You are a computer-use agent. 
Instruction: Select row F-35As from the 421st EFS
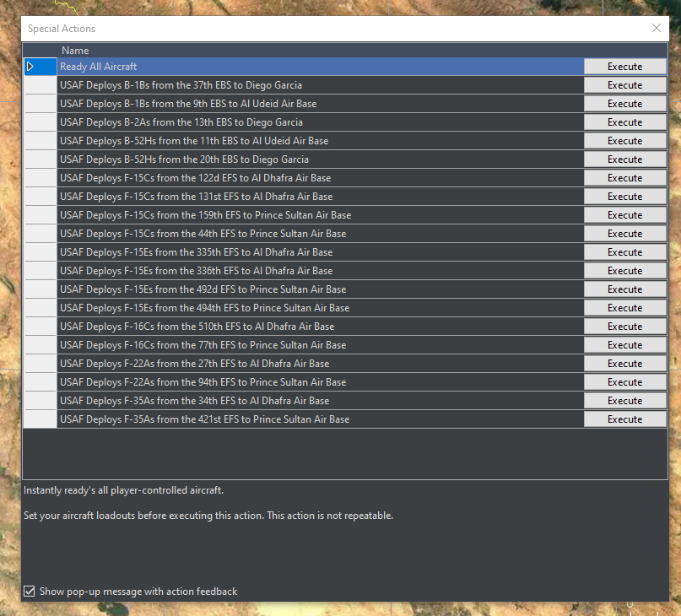320,419
